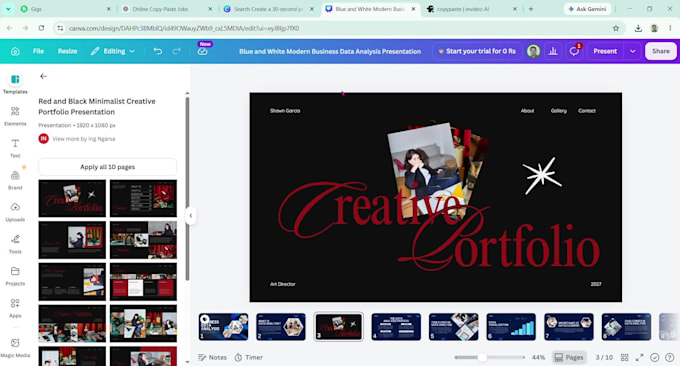Open the Uploads sidebar panel
The image size is (680, 366).
click(15, 212)
